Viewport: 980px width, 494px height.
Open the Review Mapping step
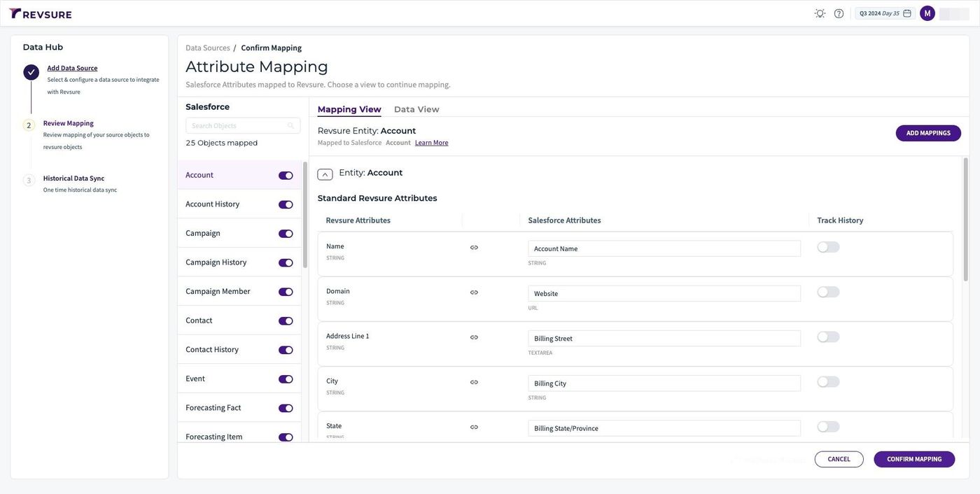(x=69, y=123)
